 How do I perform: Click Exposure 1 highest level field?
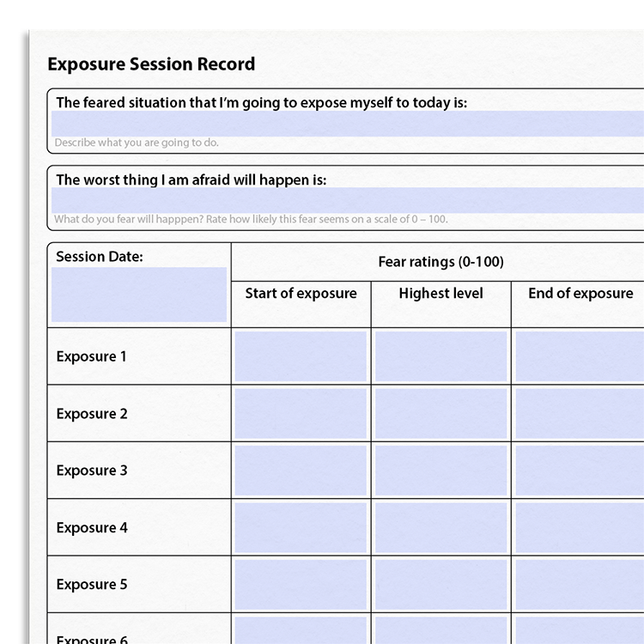point(441,356)
